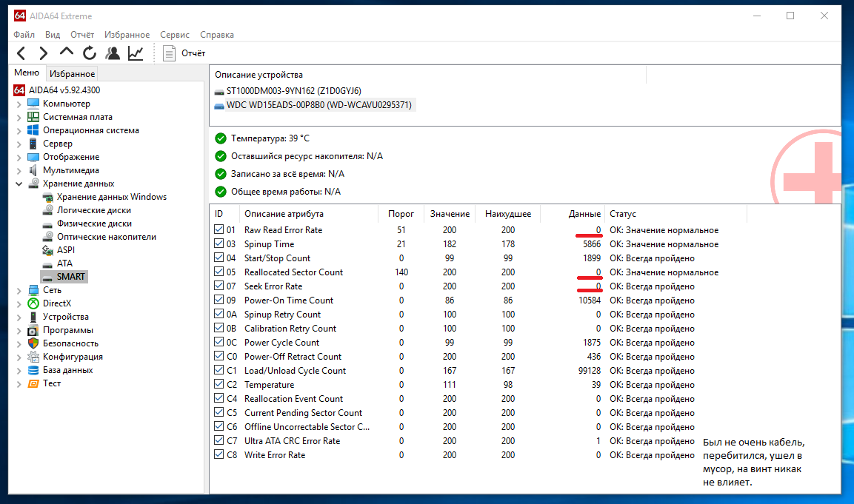854x504 pixels.
Task: Click the ASPI item icon
Action: click(47, 250)
